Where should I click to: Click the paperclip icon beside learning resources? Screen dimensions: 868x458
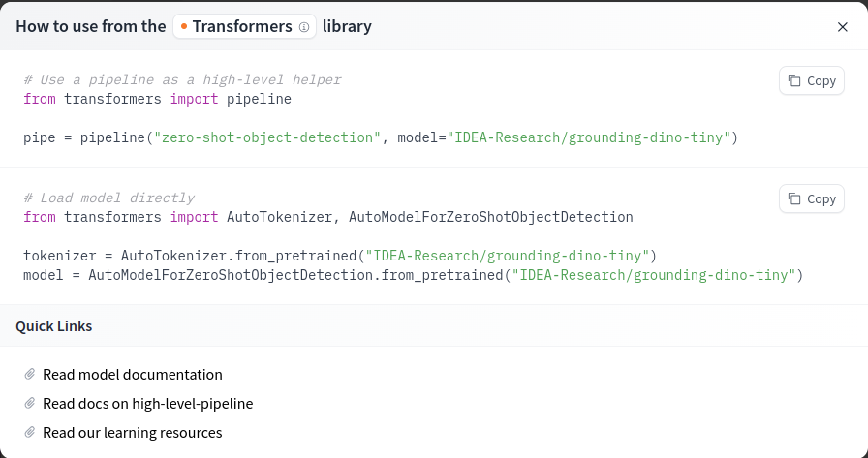[30, 432]
